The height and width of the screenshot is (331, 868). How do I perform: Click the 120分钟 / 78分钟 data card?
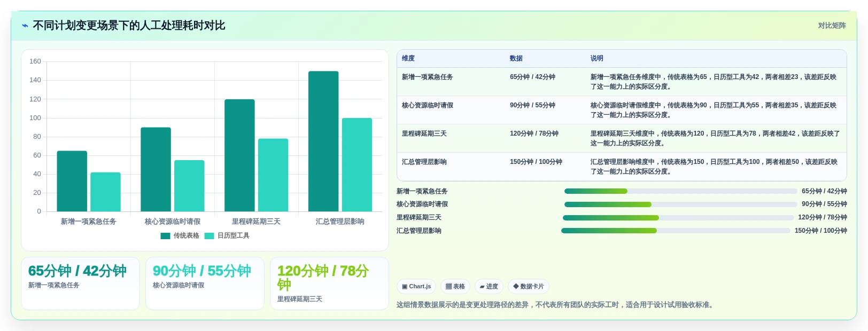[x=329, y=283]
